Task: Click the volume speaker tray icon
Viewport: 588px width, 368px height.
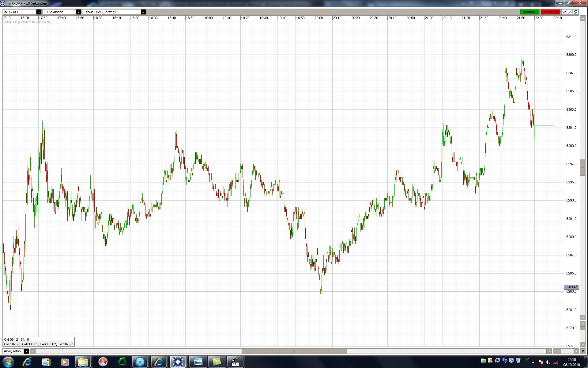Action: (x=548, y=362)
